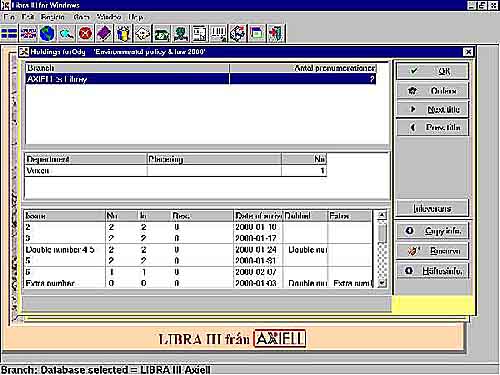Click the Swedish flag language icon

tap(9, 34)
